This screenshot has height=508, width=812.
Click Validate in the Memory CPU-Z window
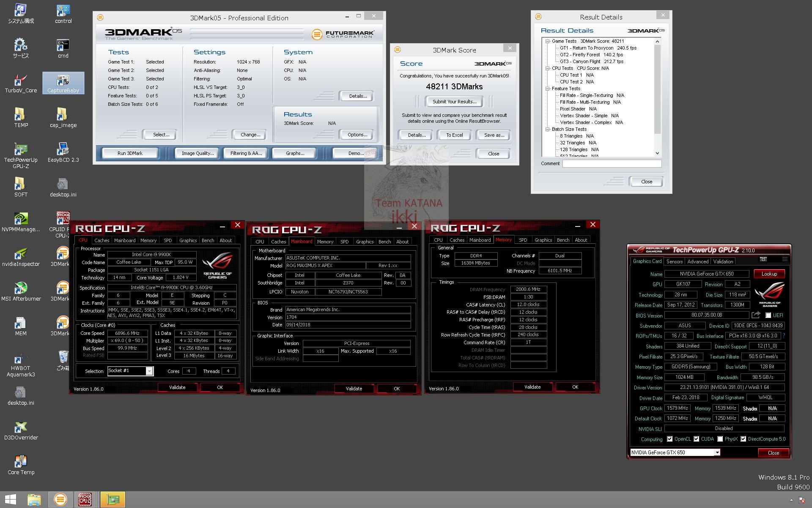pos(532,387)
